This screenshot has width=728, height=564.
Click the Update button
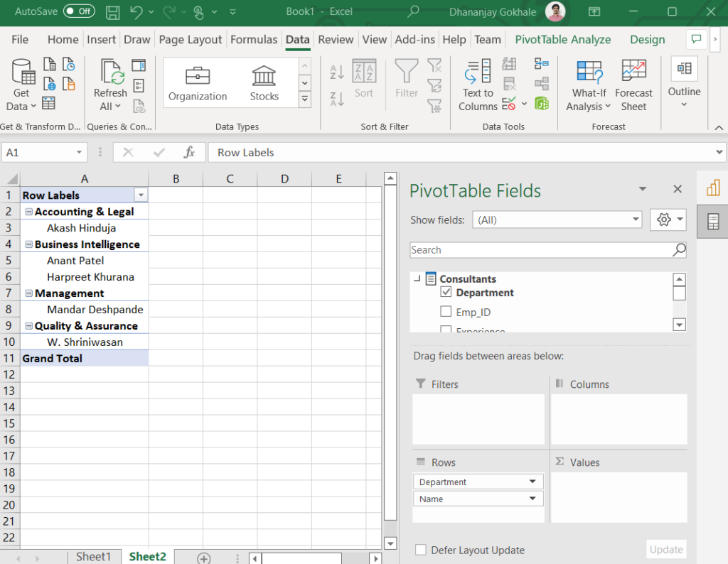point(666,549)
